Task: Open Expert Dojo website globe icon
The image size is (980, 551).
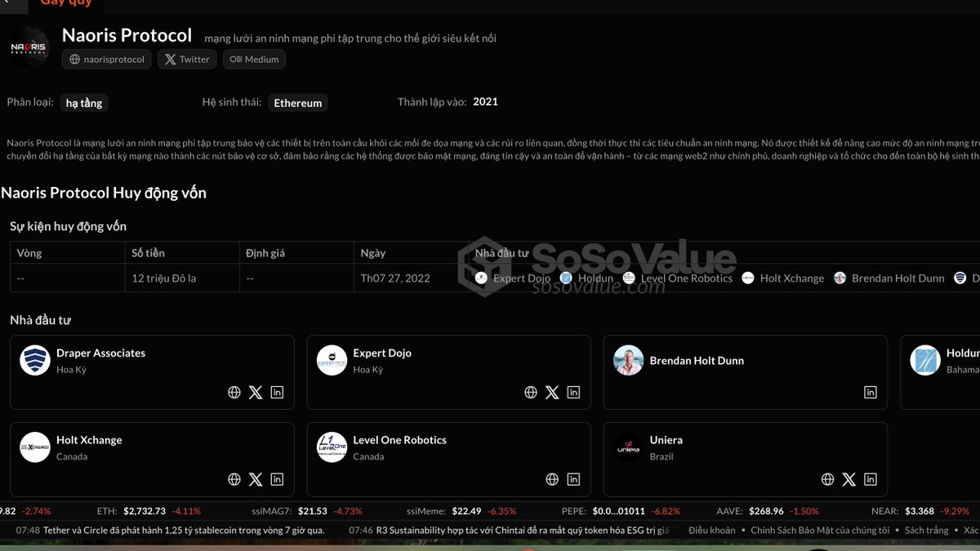Action: 531,393
